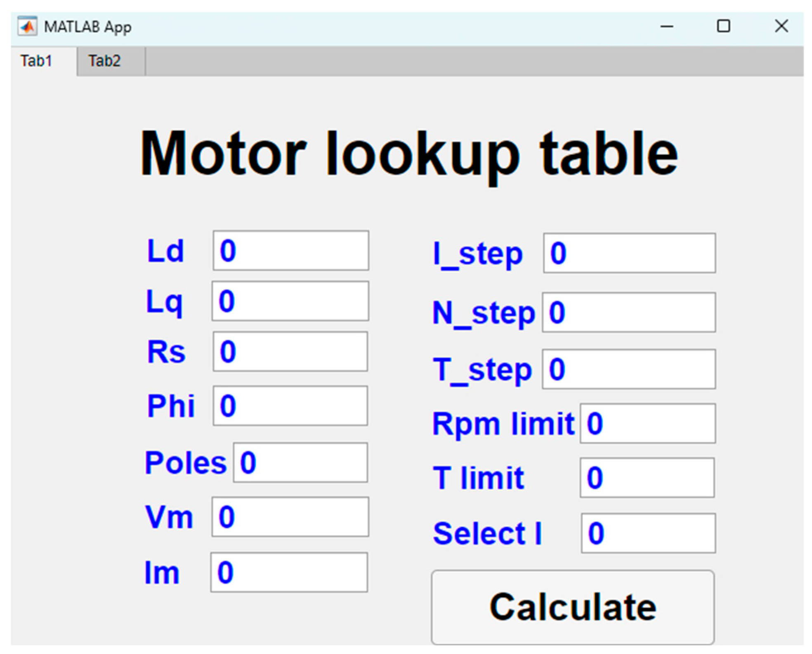Screen dimensions: 812x654
Task: Click the MATLAB logo icon in title bar
Action: [x=27, y=26]
